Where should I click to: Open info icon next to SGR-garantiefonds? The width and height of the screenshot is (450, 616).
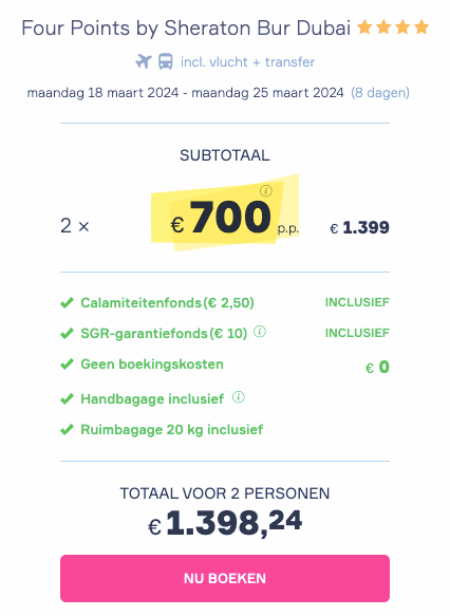[x=259, y=332]
